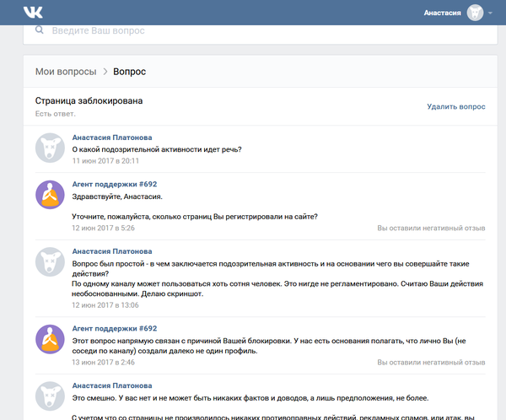Click the search magnifier icon
This screenshot has height=420, width=506.
(x=39, y=30)
